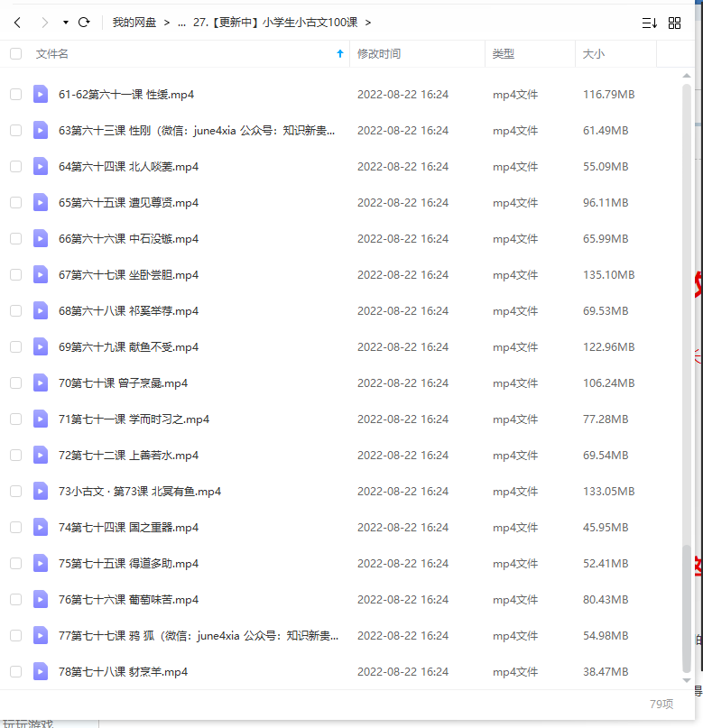This screenshot has height=728, width=703.
Task: Click the back navigation arrow
Action: point(17,23)
